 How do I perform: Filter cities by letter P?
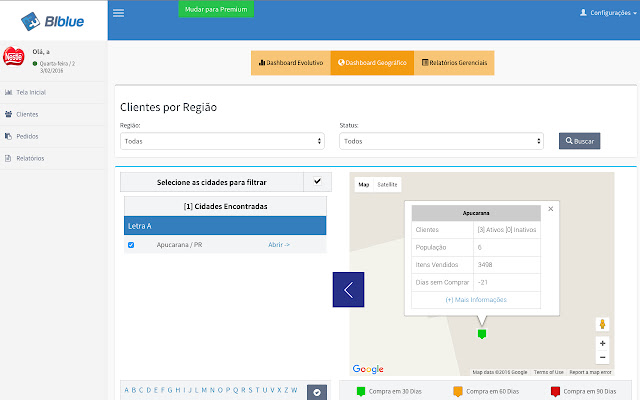pyautogui.click(x=228, y=390)
